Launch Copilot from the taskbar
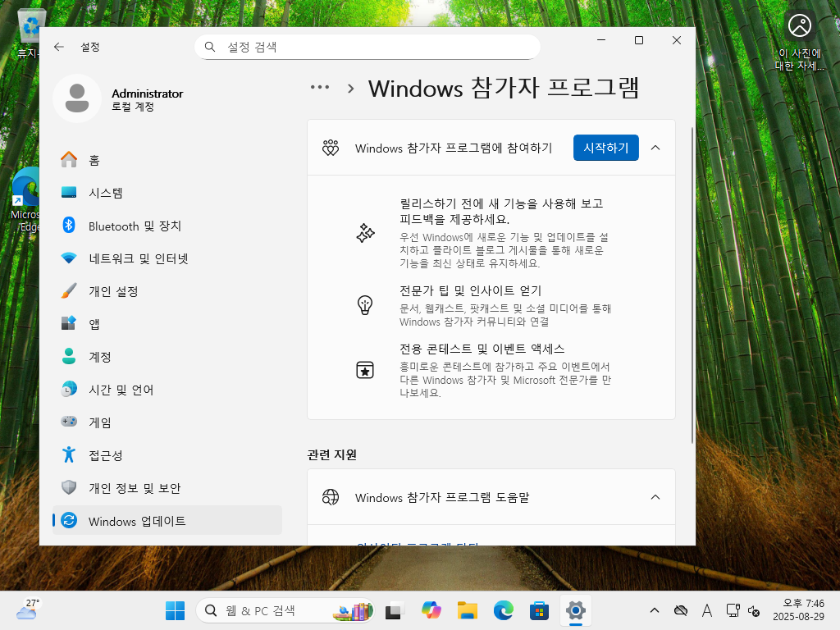The image size is (840, 630). [431, 610]
